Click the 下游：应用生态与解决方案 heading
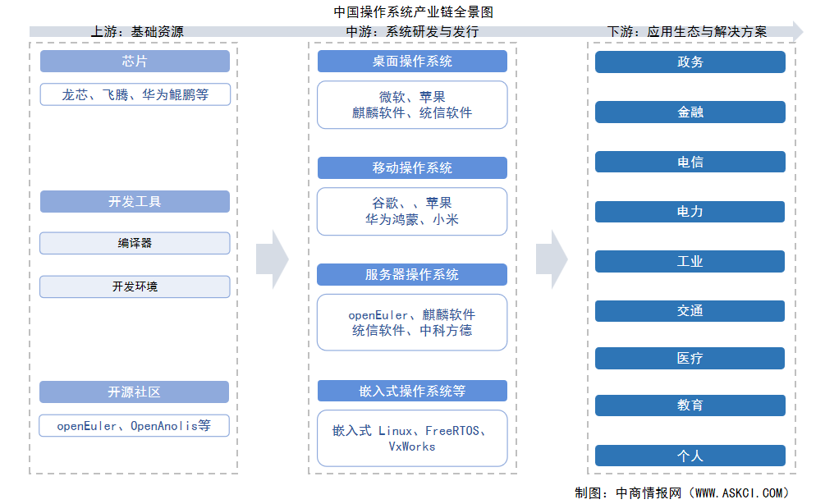Screen dimensions: 825x504 tap(686, 31)
